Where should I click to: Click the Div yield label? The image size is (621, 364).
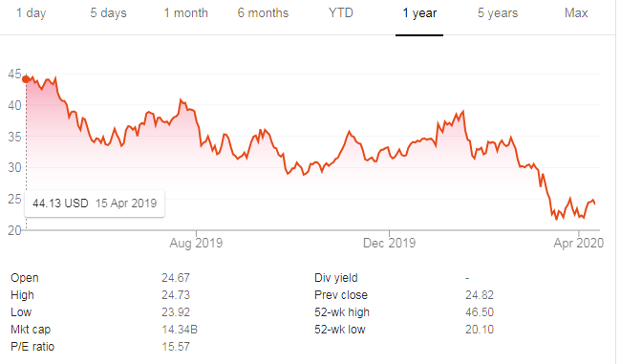point(336,278)
